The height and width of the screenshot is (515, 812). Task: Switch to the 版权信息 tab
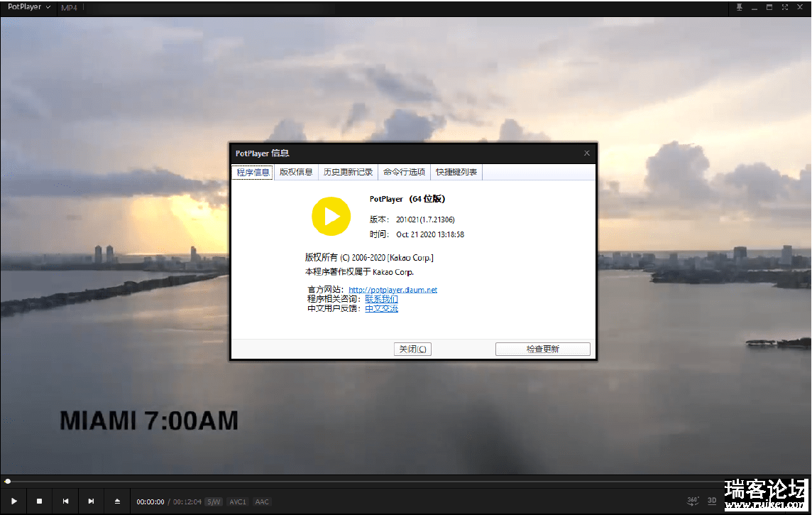pyautogui.click(x=295, y=172)
